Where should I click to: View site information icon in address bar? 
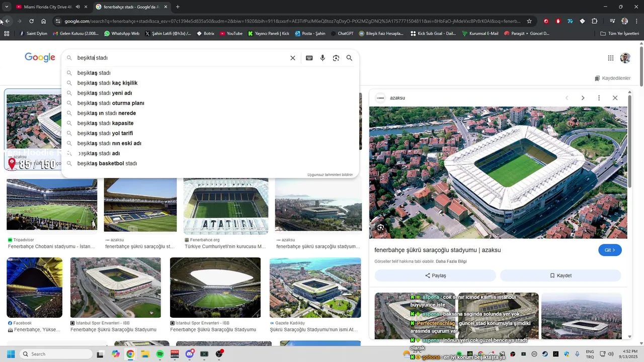(x=58, y=21)
